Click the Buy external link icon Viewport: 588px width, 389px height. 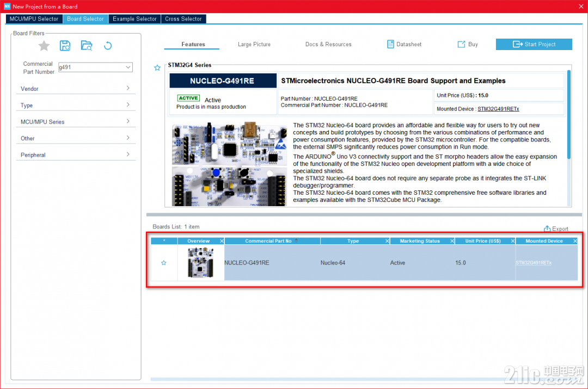pos(461,44)
